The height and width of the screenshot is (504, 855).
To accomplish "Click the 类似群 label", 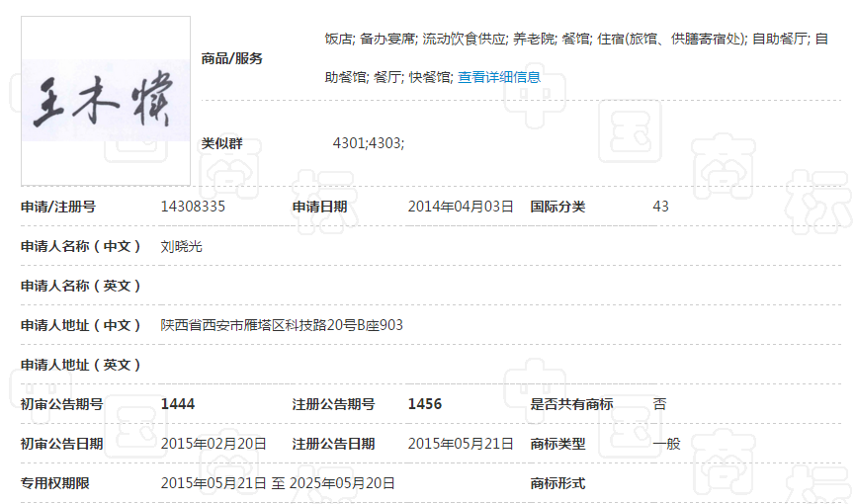I will 222,143.
